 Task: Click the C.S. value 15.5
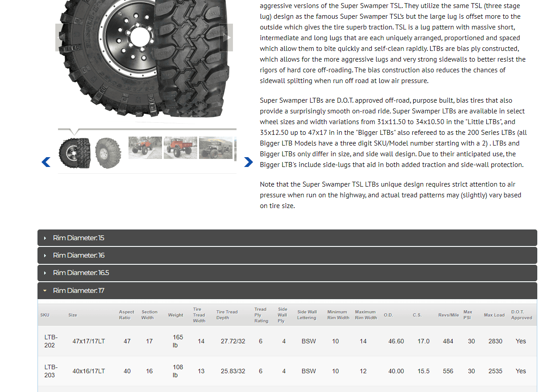click(x=423, y=371)
